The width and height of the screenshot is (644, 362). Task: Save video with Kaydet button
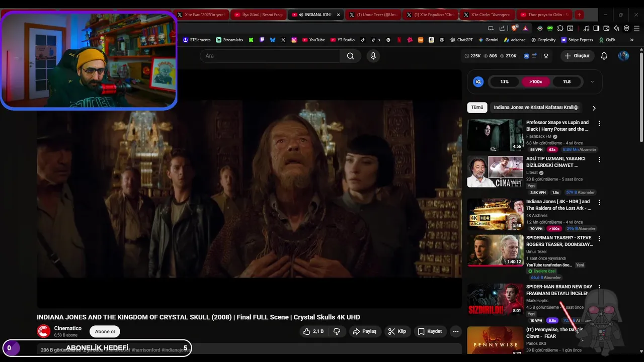pos(430,331)
